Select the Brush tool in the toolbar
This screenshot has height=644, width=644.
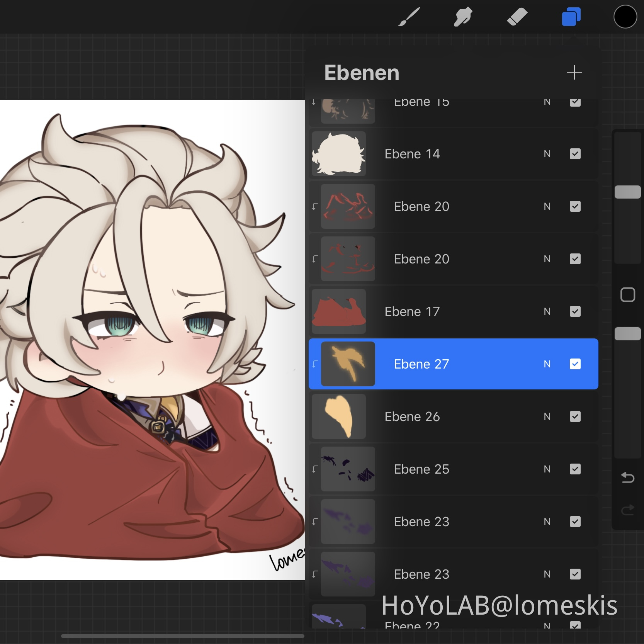(x=409, y=16)
